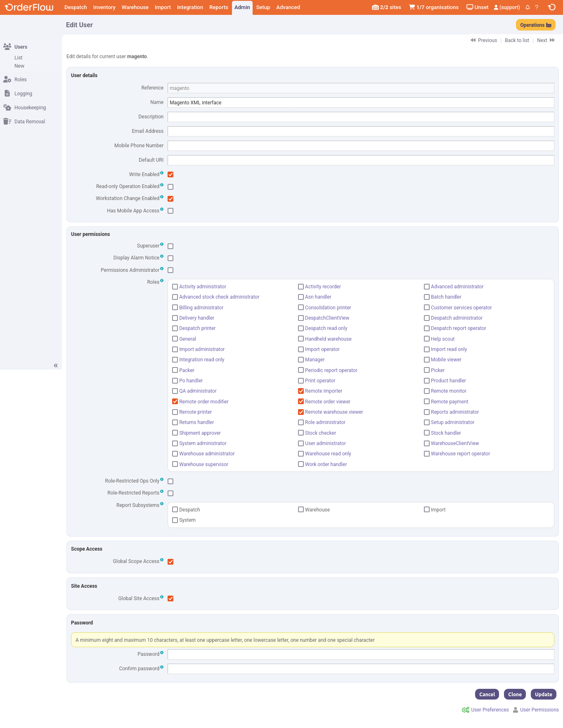The width and height of the screenshot is (563, 728).
Task: Click info icon beside Global Scope Access
Action: click(x=162, y=560)
